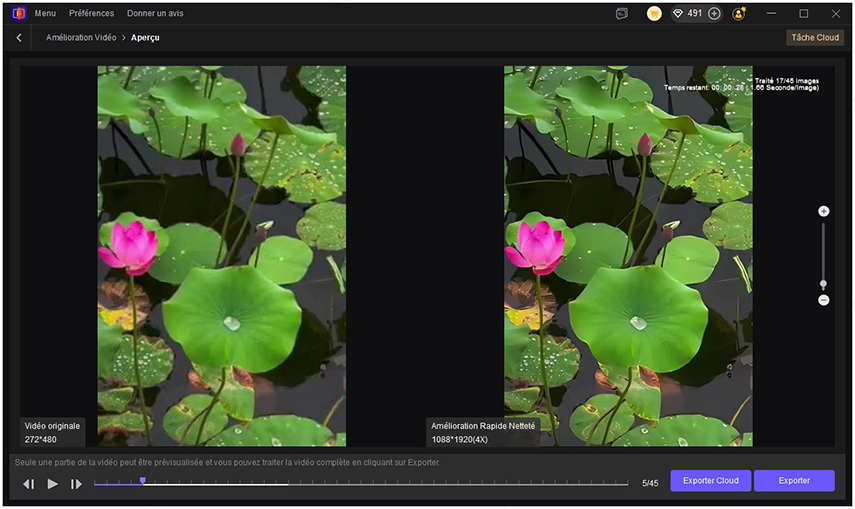The height and width of the screenshot is (509, 855).
Task: Click the vertical zoom slider
Action: (x=824, y=256)
